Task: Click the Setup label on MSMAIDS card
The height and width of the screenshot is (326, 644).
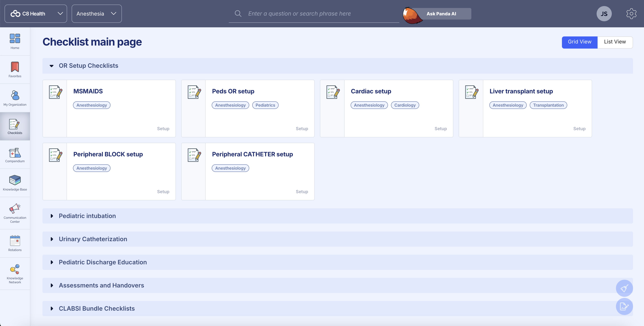Action: click(x=163, y=129)
